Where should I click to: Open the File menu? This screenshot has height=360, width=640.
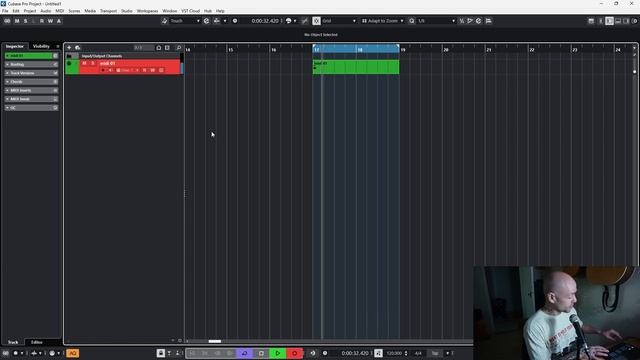(x=5, y=11)
